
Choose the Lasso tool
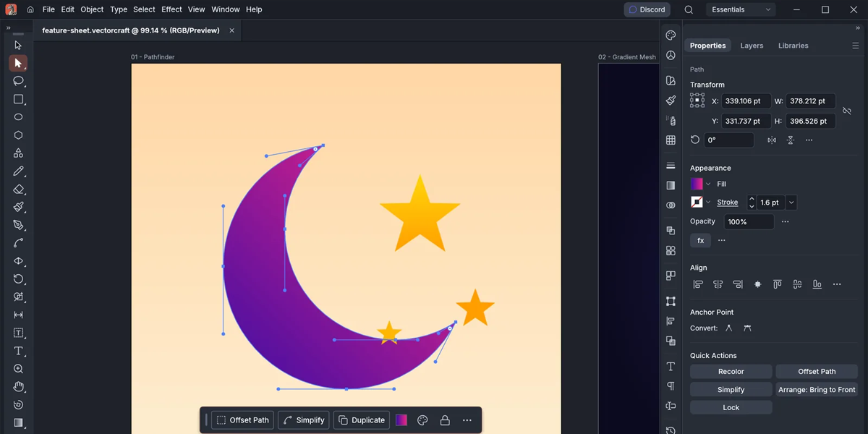pos(18,81)
